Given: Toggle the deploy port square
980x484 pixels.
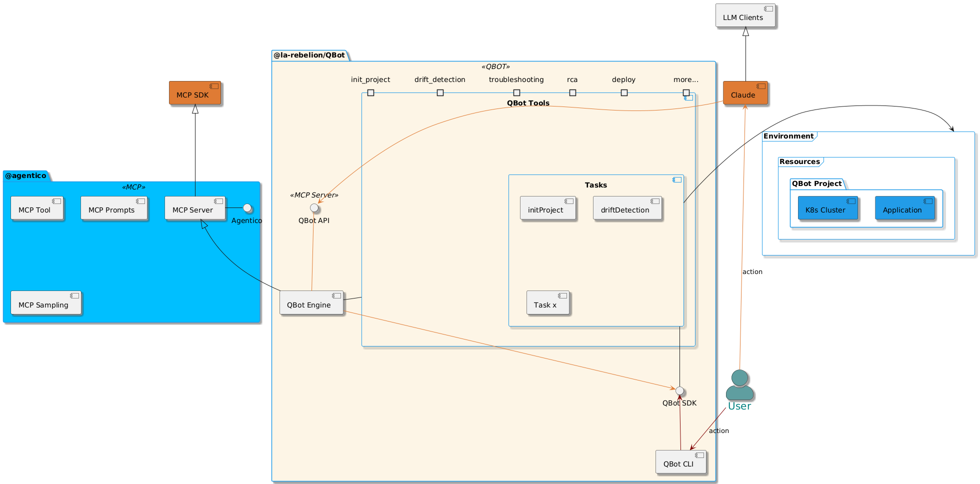Looking at the screenshot, I should (x=624, y=92).
